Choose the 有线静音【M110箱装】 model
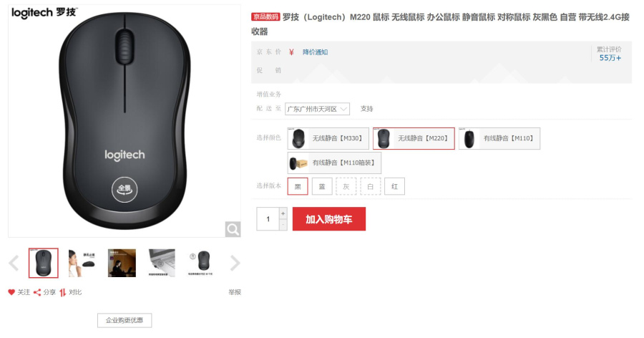Screen dimensions: 644x338 (x=334, y=163)
